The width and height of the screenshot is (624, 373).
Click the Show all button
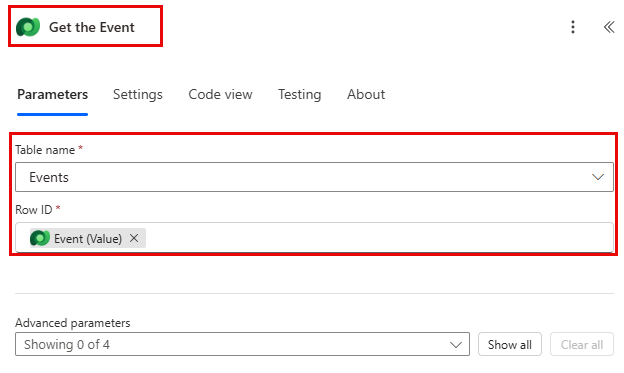pyautogui.click(x=510, y=344)
